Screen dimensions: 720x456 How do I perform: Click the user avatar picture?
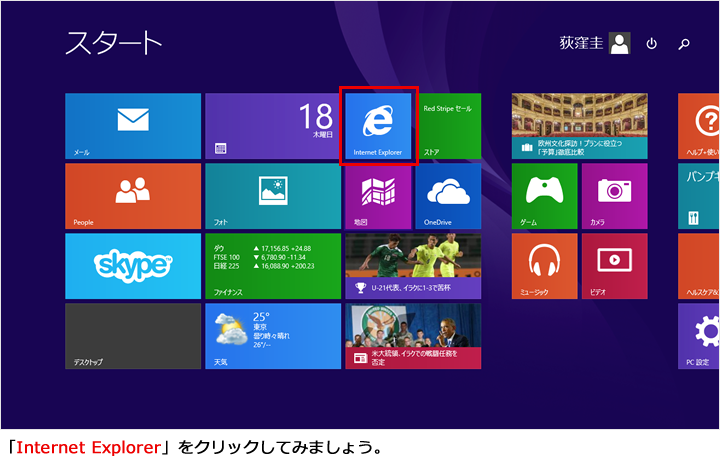coord(619,43)
